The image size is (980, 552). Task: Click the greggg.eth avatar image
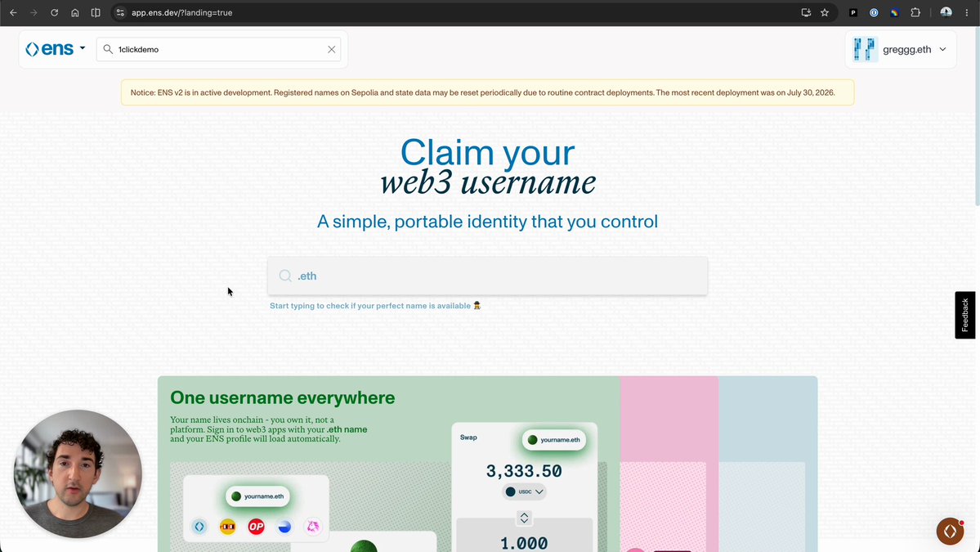[865, 49]
